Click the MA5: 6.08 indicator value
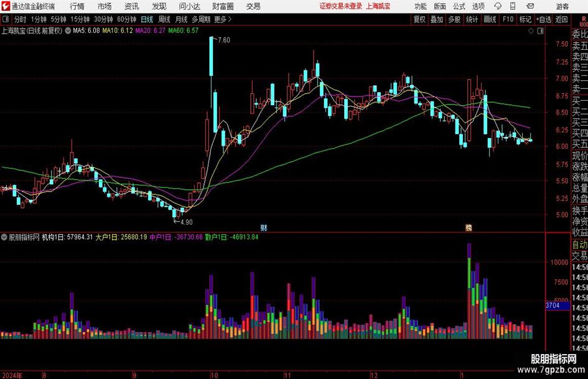The width and height of the screenshot is (588, 379). [86, 30]
